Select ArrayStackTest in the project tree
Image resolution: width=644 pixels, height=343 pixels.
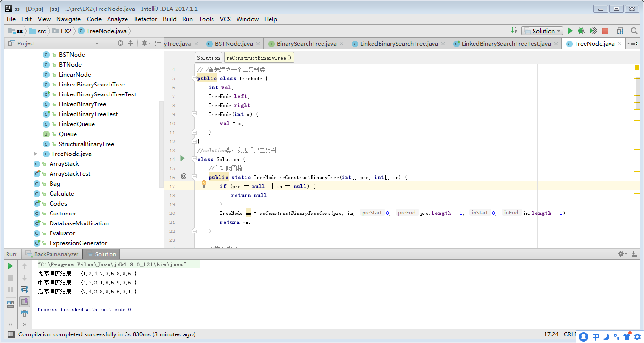(70, 173)
